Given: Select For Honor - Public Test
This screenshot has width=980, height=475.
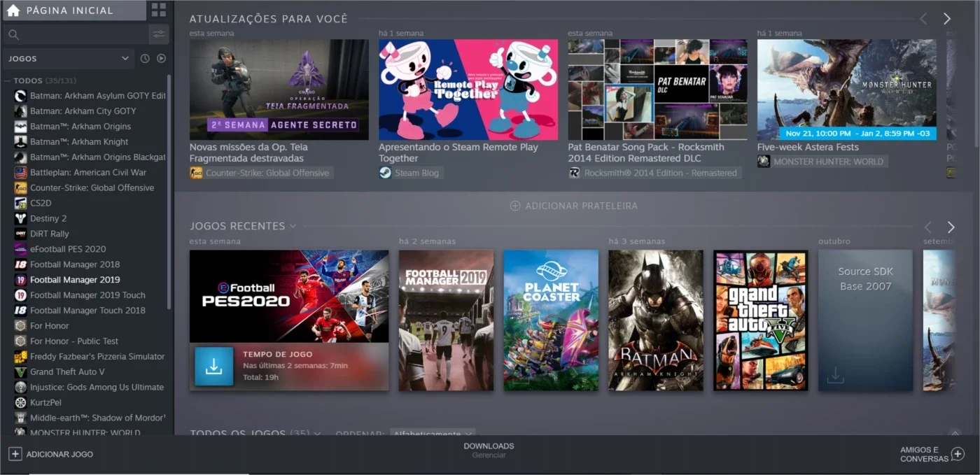Looking at the screenshot, I should point(74,341).
